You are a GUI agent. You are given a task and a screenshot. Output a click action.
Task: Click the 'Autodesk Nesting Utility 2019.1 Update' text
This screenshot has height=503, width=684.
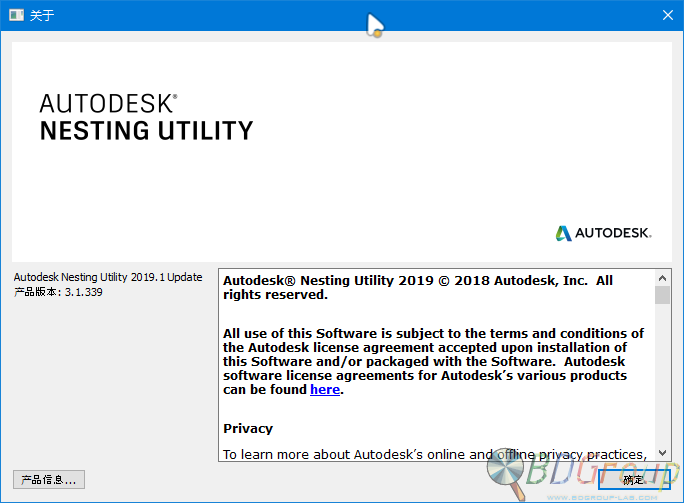click(108, 277)
